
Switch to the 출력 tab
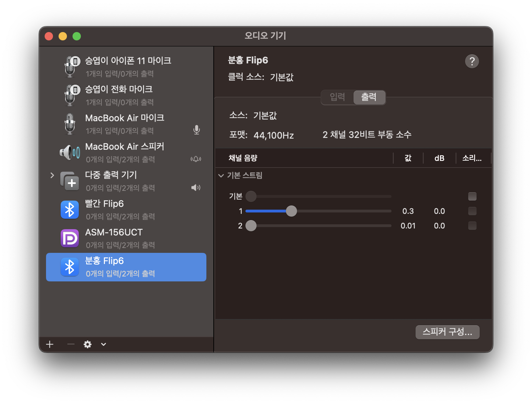(369, 97)
